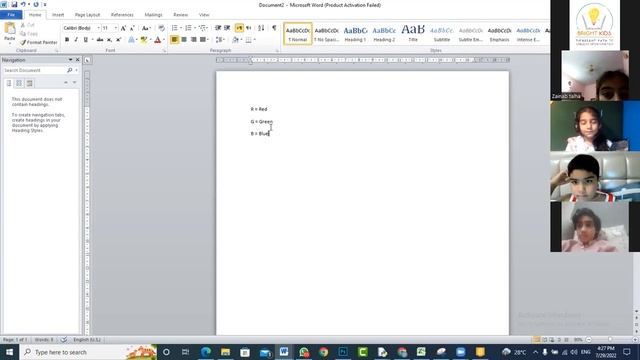Click the Clear Formatting icon
This screenshot has height=360, width=640.
(x=162, y=28)
